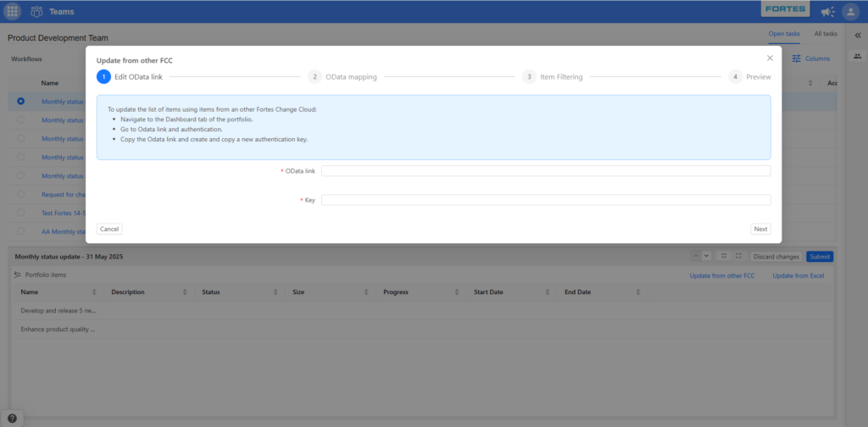
Task: Close the Update from other FCC dialog
Action: [770, 58]
